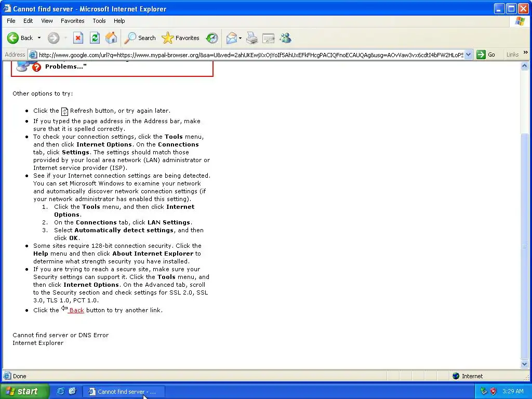Open the Help menu
Screen dimensions: 532x399
(x=119, y=21)
